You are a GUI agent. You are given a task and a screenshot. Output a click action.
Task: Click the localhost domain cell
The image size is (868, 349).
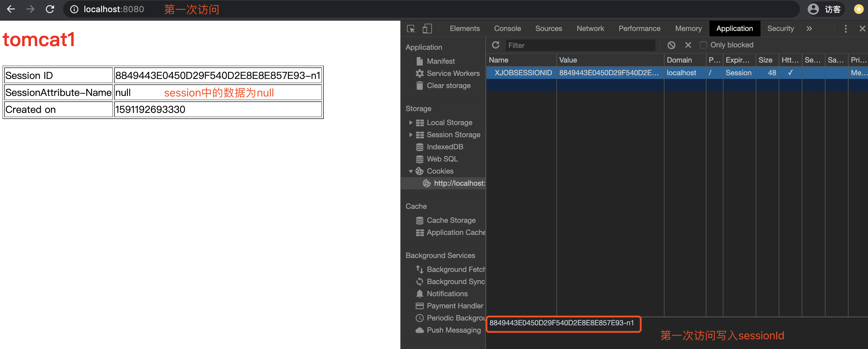(685, 73)
